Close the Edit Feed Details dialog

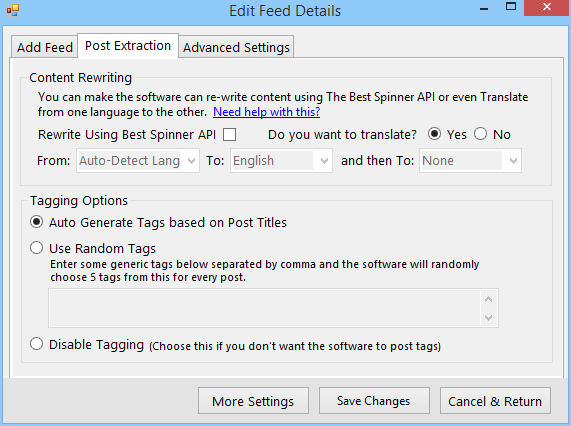pos(547,8)
